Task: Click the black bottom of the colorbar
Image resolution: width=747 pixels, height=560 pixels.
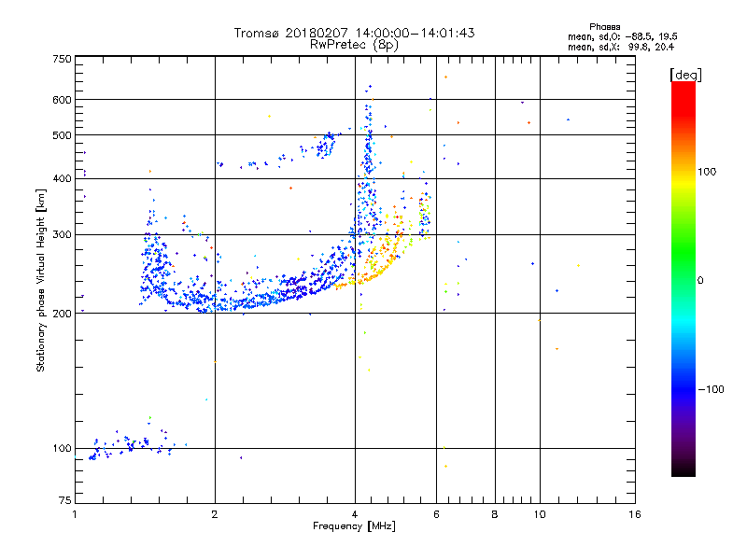Action: tap(684, 469)
